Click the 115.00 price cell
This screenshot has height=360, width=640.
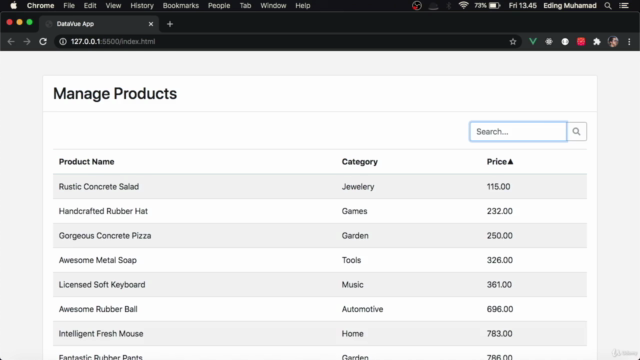(x=498, y=187)
